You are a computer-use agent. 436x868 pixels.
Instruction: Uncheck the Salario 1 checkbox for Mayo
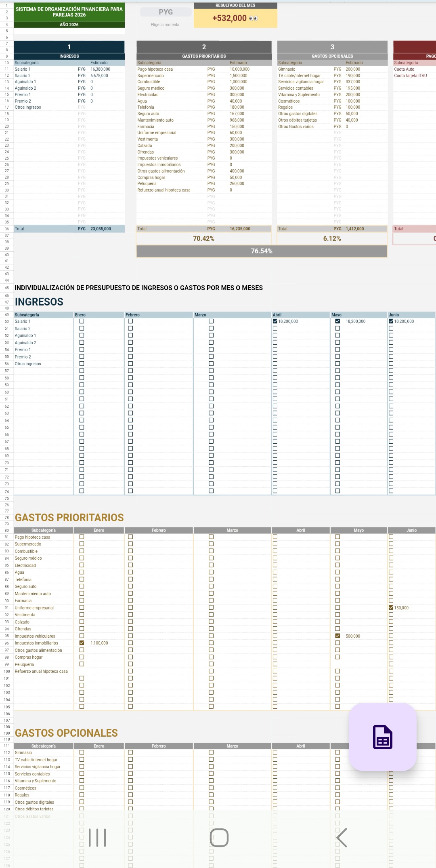pos(337,321)
